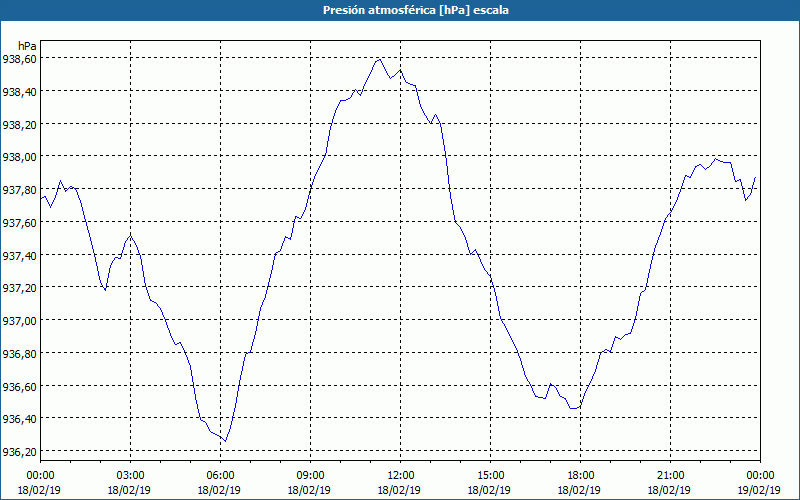This screenshot has height=500, width=800.
Task: Click the 18/02/19 date under 12:00
Action: click(x=400, y=490)
